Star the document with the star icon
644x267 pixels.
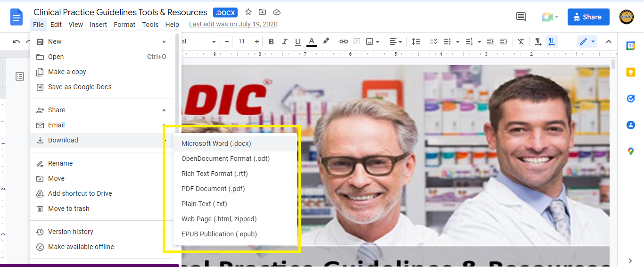coord(248,12)
